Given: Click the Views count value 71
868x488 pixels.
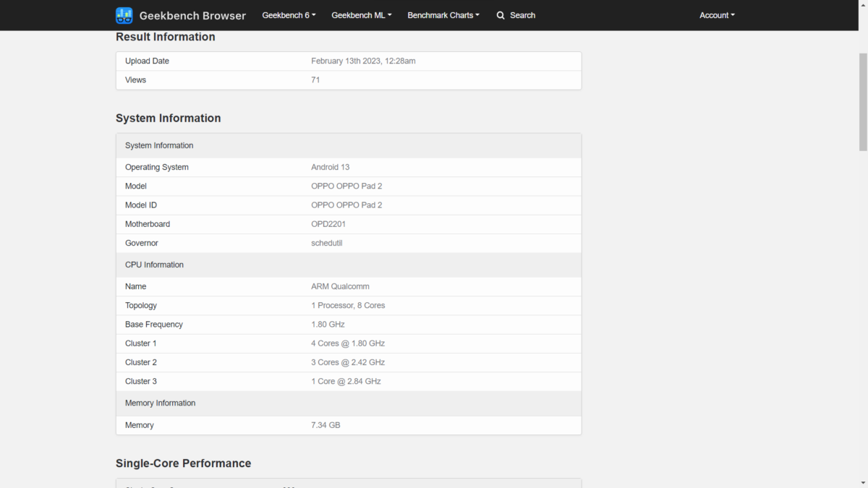Looking at the screenshot, I should 315,80.
